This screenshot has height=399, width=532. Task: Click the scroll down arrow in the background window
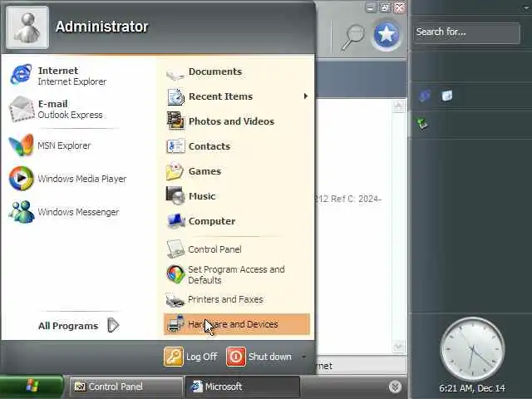[398, 347]
